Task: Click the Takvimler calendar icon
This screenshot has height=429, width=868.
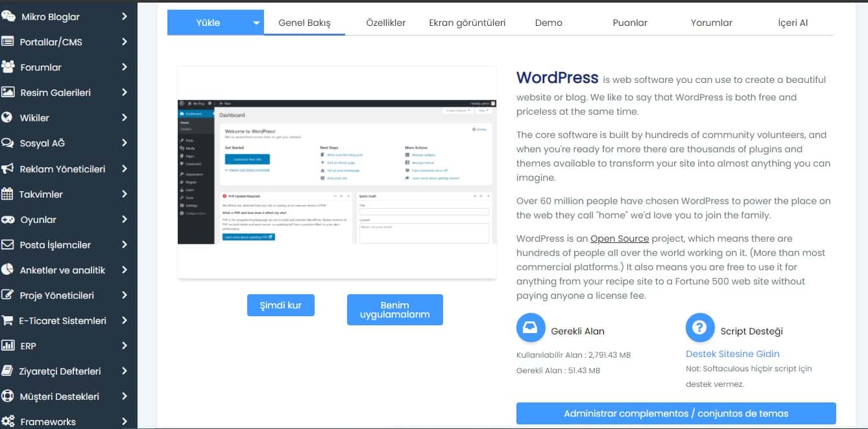Action: 8,194
